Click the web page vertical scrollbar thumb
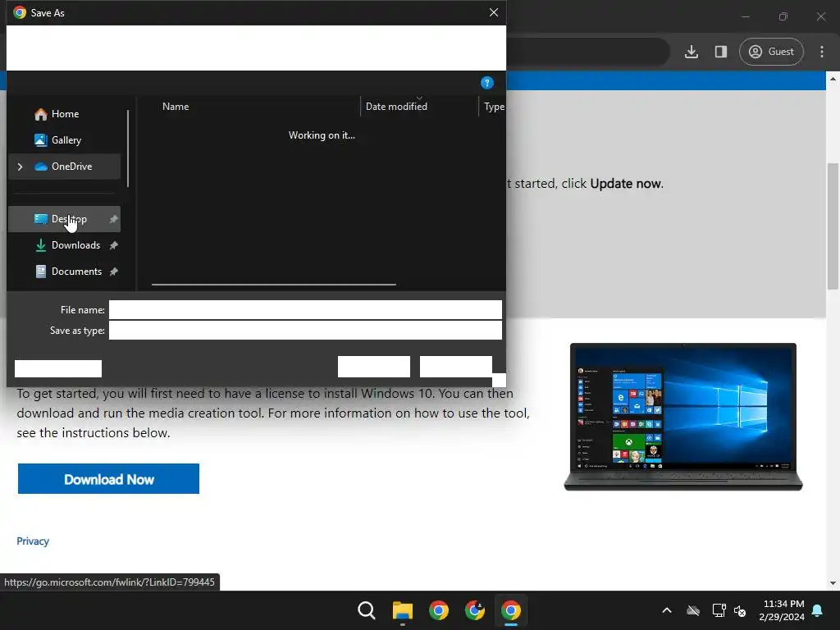Image resolution: width=840 pixels, height=630 pixels. 833,226
